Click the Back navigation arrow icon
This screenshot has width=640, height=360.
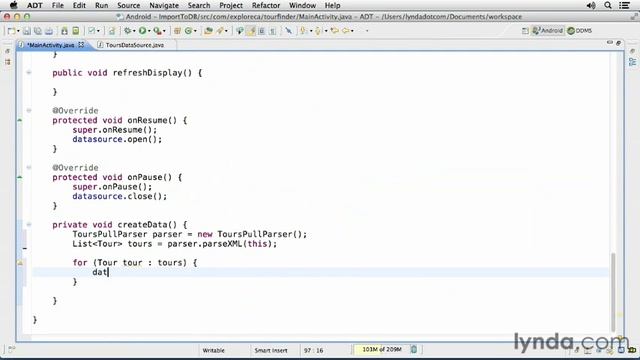coord(335,31)
